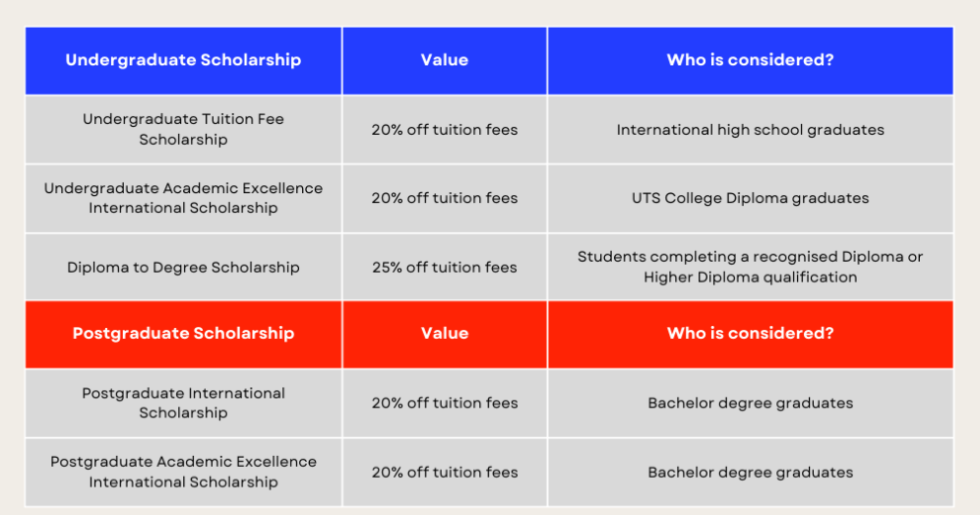Select the Postgraduate International Scholarship cell
The height and width of the screenshot is (515, 980).
coord(183,403)
